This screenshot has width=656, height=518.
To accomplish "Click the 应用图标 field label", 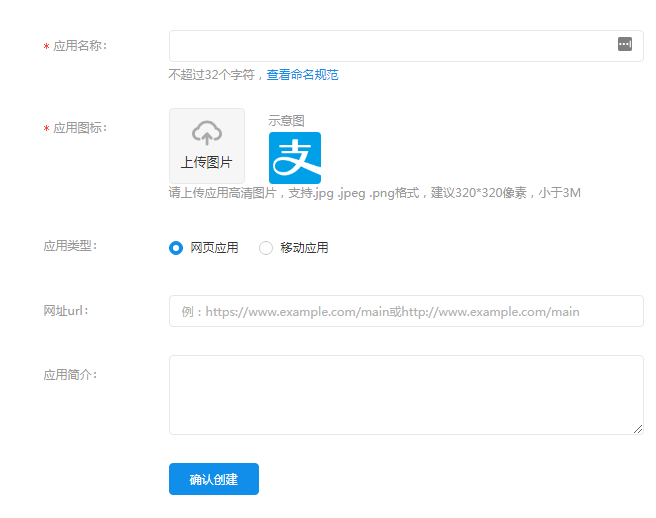I will click(x=79, y=128).
